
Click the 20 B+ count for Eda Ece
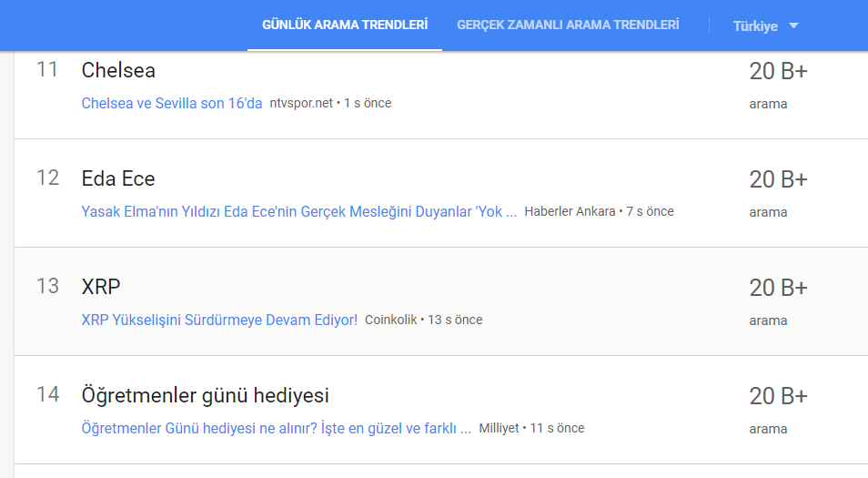778,179
